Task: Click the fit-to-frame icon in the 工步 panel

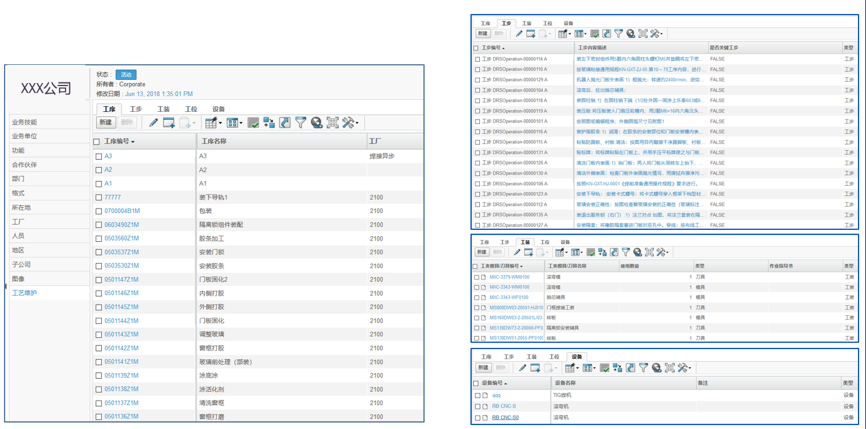Action: tap(643, 34)
